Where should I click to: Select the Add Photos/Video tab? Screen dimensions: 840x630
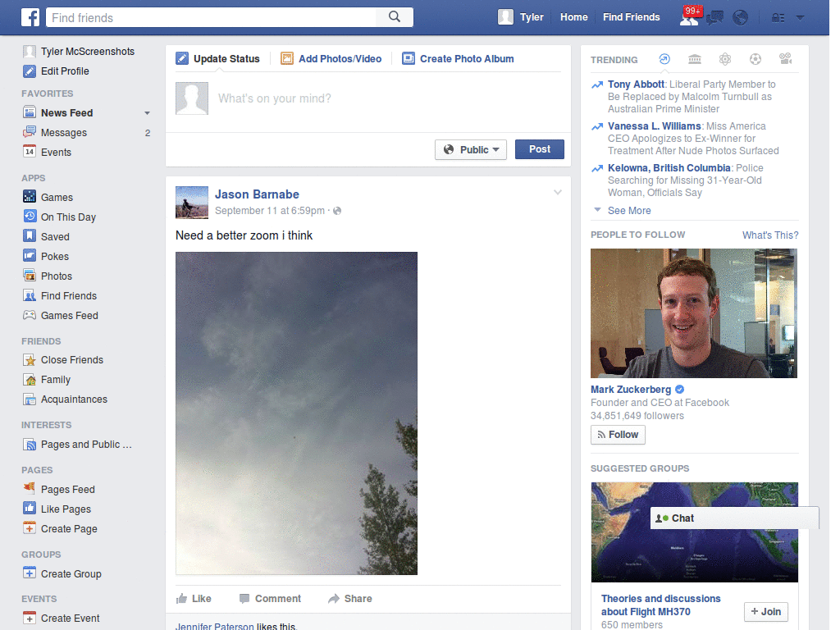pos(331,58)
